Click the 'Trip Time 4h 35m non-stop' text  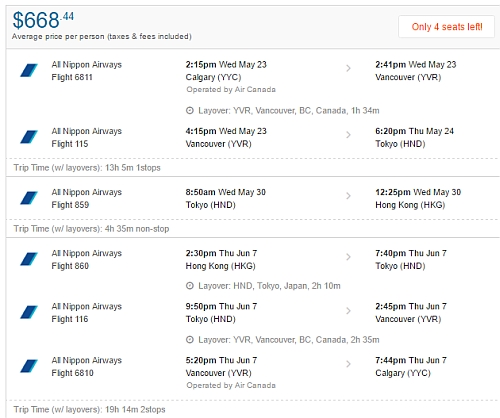point(91,229)
